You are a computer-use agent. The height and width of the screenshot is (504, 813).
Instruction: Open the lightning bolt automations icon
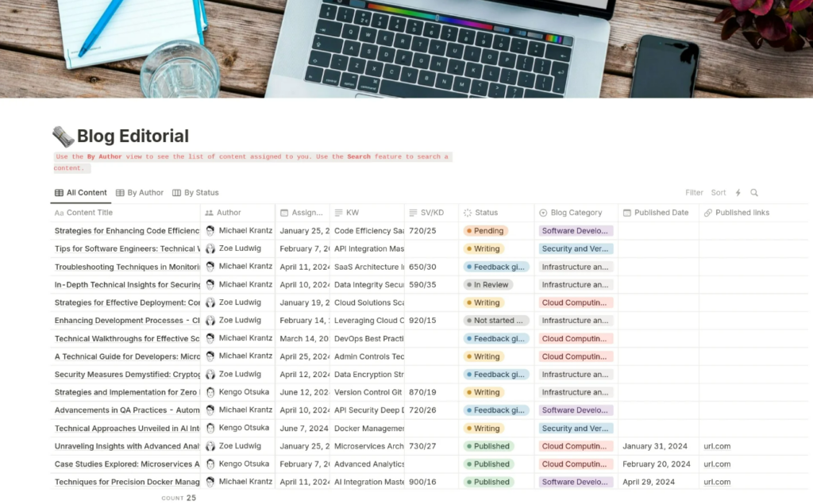[738, 192]
